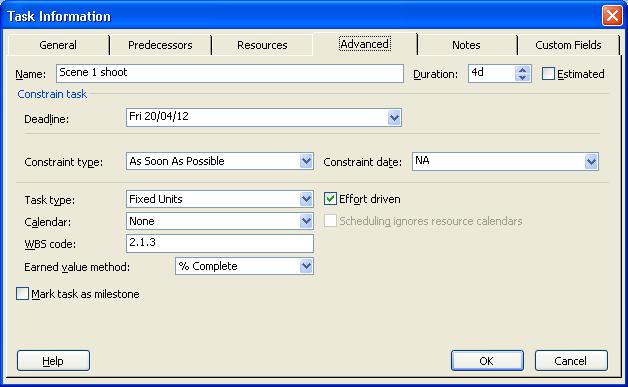Open the Notes tab

466,44
